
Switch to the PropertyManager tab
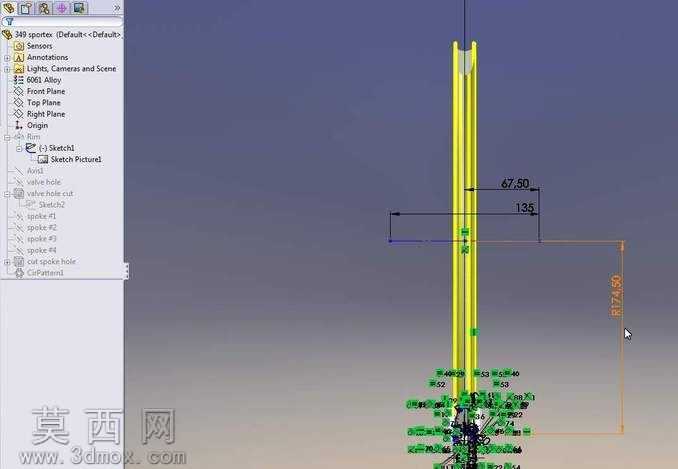[x=26, y=8]
